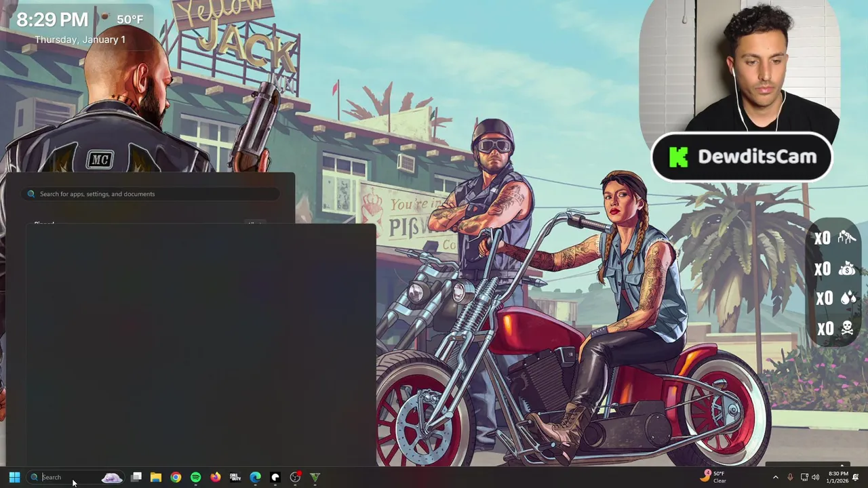Open the weather widget showing 50°F Clear
Screen dimensions: 868x488
click(x=713, y=477)
